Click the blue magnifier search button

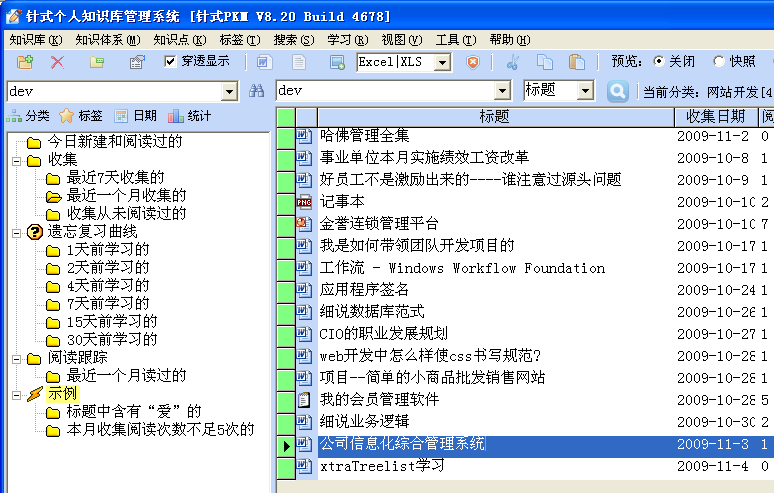(x=617, y=91)
